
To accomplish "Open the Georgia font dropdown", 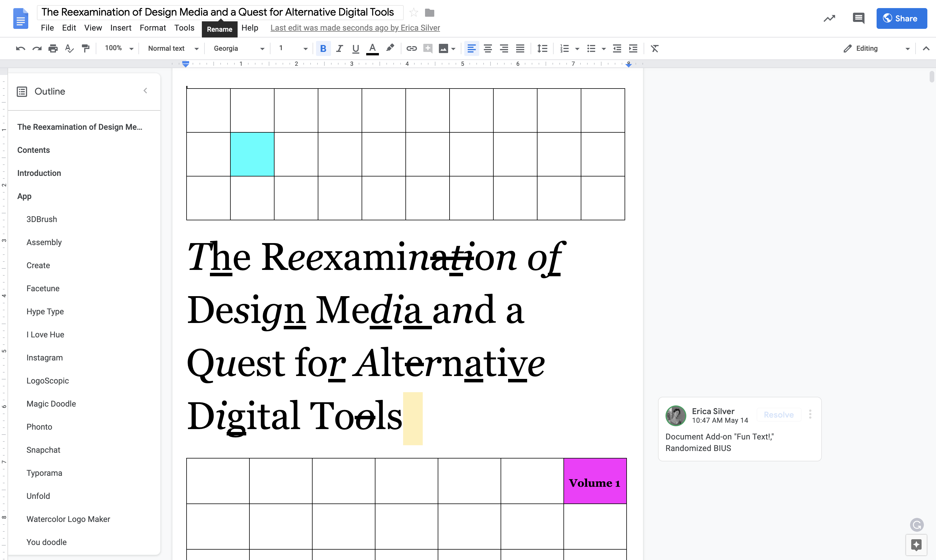I will click(x=239, y=48).
